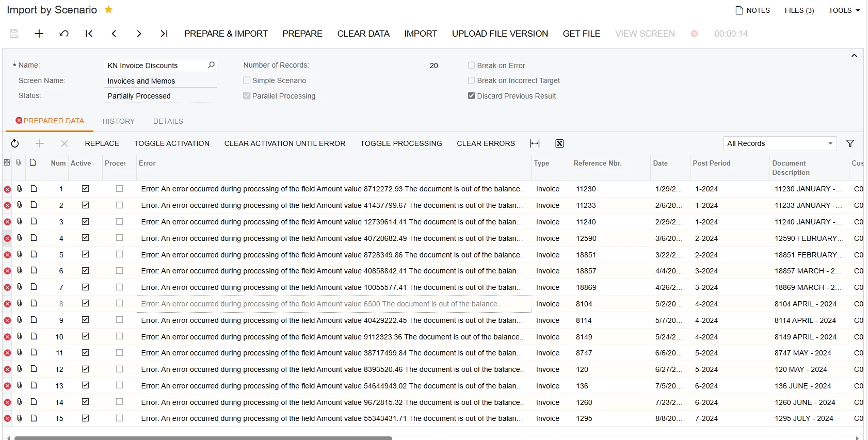Check the Break on Incorrect Target checkbox
Image resolution: width=868 pixels, height=440 pixels.
pyautogui.click(x=471, y=80)
